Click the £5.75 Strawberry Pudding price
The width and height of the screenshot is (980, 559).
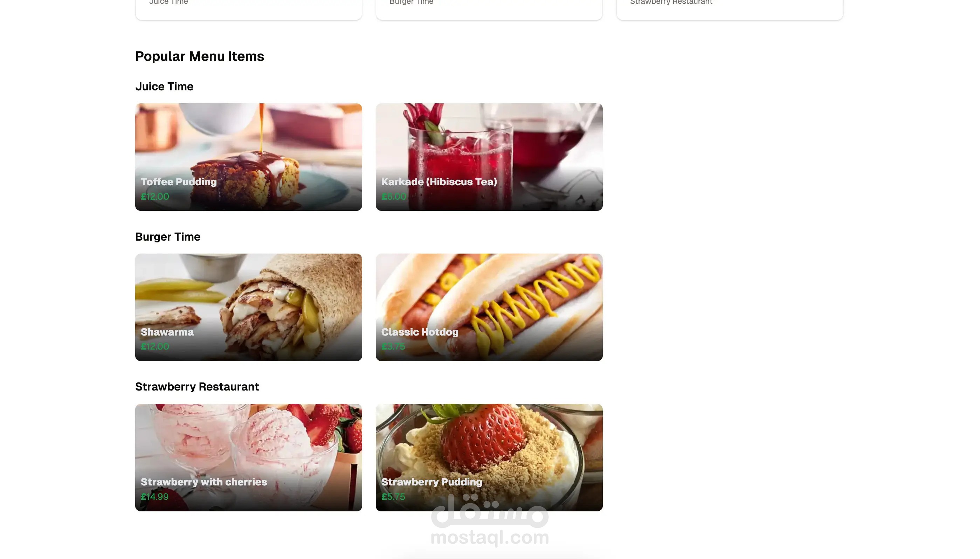click(x=393, y=496)
